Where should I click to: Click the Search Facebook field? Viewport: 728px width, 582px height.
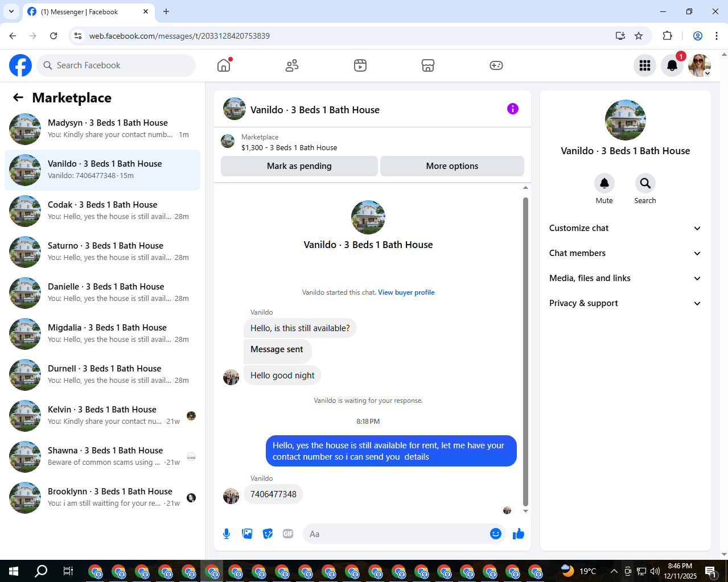click(116, 65)
